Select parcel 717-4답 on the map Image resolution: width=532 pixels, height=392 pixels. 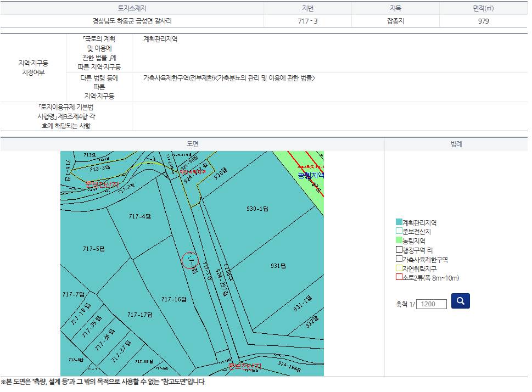[x=140, y=216]
